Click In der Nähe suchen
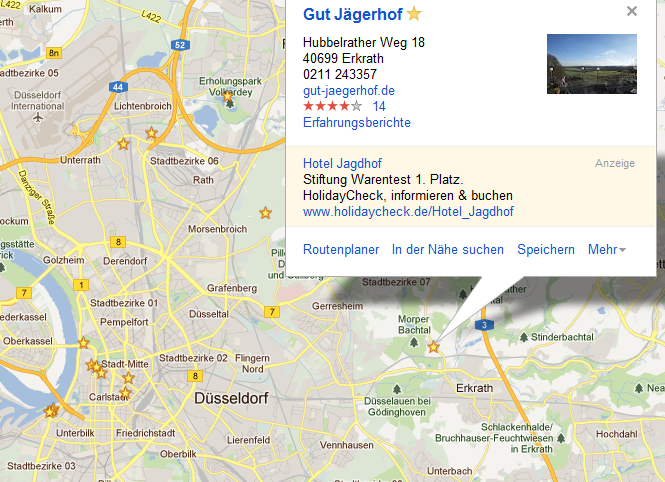This screenshot has height=482, width=665. point(448,249)
